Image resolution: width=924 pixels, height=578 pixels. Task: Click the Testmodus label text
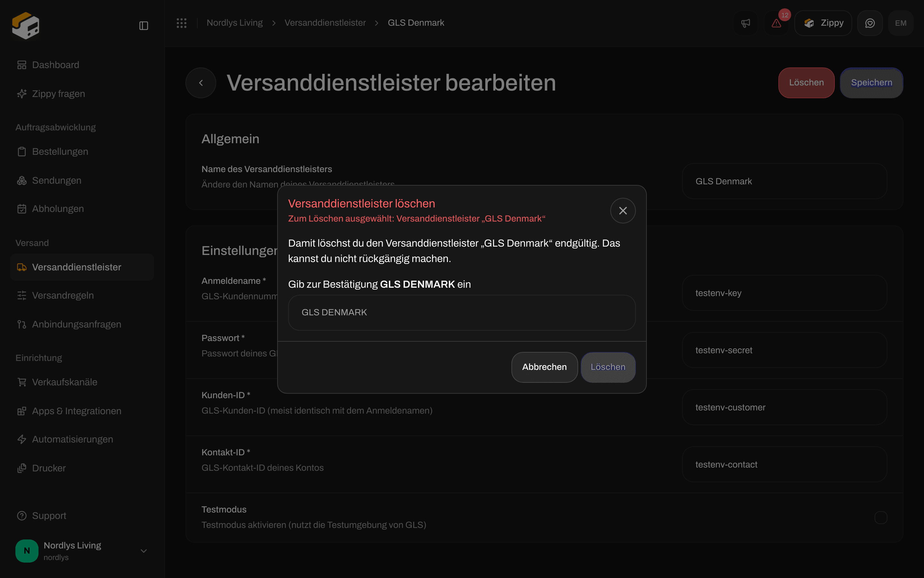[x=224, y=510]
